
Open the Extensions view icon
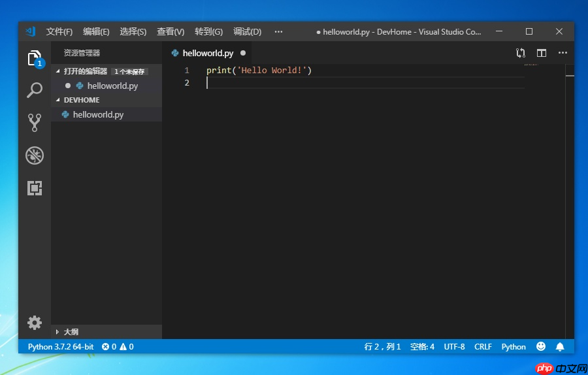35,188
